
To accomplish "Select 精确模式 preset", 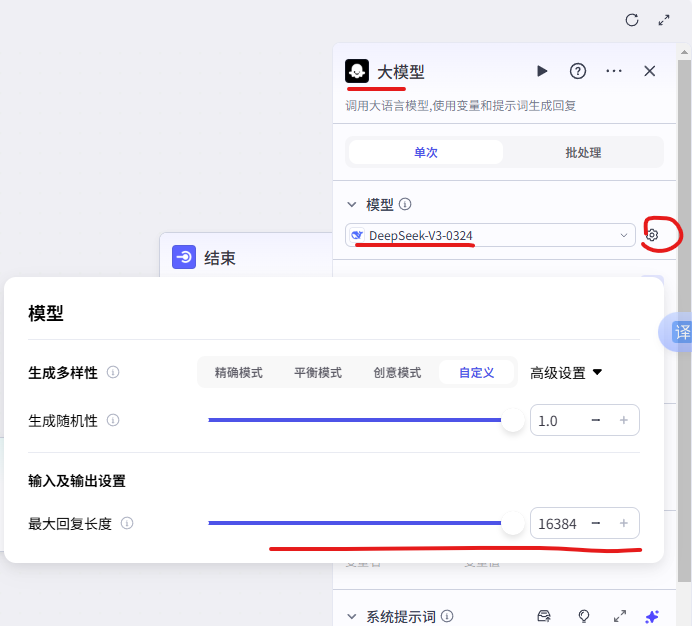I will coord(238,373).
